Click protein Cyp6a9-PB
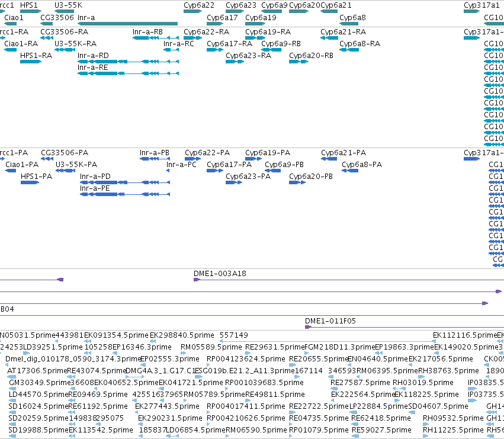 [x=272, y=171]
